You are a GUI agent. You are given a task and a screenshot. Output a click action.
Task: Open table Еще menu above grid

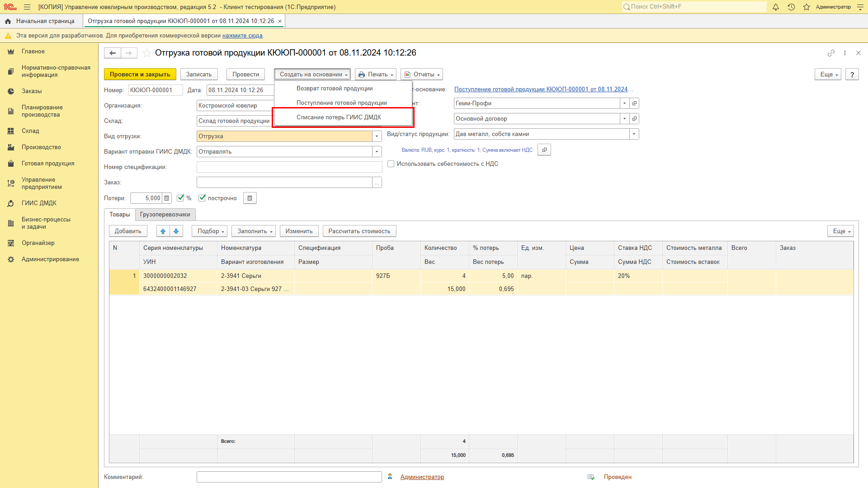(x=840, y=231)
